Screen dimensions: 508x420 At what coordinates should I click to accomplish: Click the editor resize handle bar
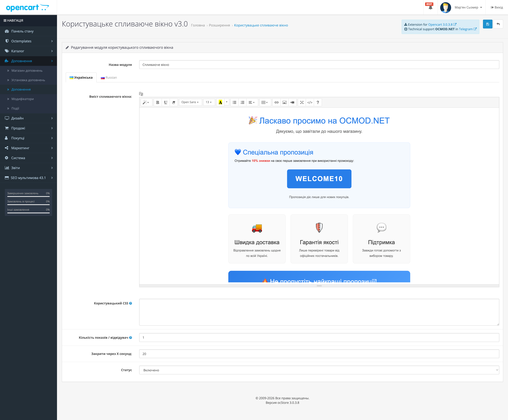click(x=319, y=286)
